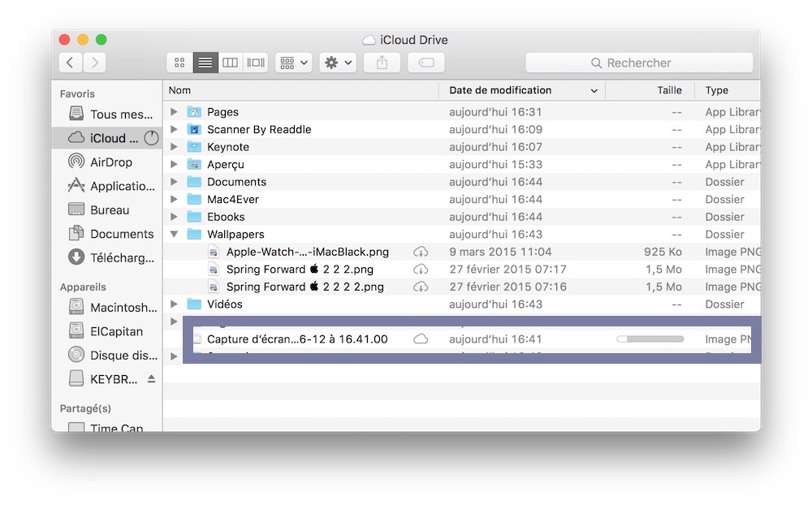Click the Rechercher search field
Viewport: 812px width, 505px height.
(x=639, y=63)
